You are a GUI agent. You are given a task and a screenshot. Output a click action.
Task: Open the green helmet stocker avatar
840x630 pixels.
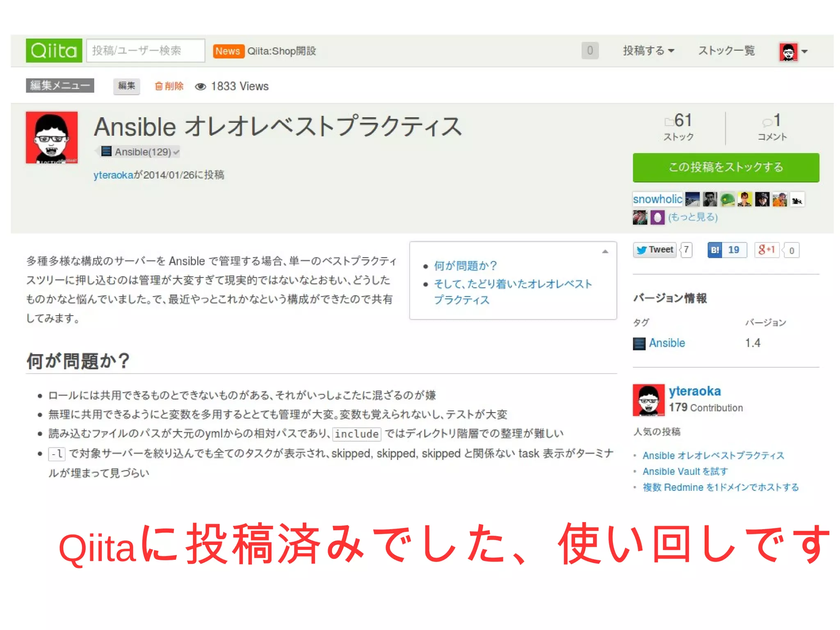(727, 199)
